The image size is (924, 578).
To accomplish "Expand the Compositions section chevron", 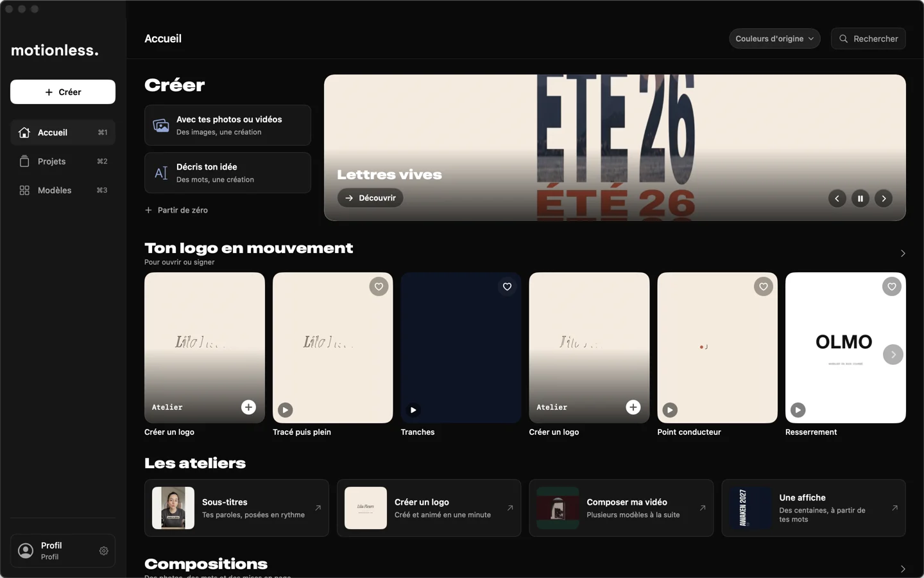I will 903,569.
